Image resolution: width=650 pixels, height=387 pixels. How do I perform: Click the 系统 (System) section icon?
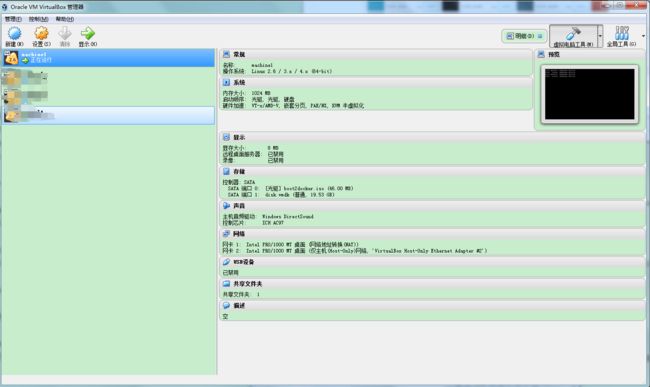coord(226,82)
